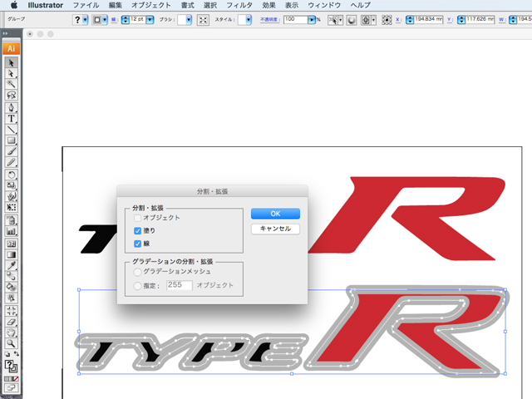Viewport: 532px width, 399px height.
Task: Confirm the dialog with OK
Action: tap(275, 214)
